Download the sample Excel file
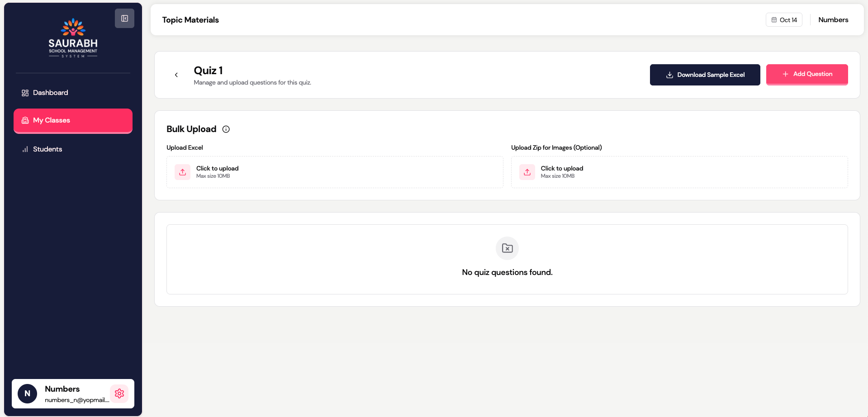This screenshot has width=868, height=417. pyautogui.click(x=705, y=75)
